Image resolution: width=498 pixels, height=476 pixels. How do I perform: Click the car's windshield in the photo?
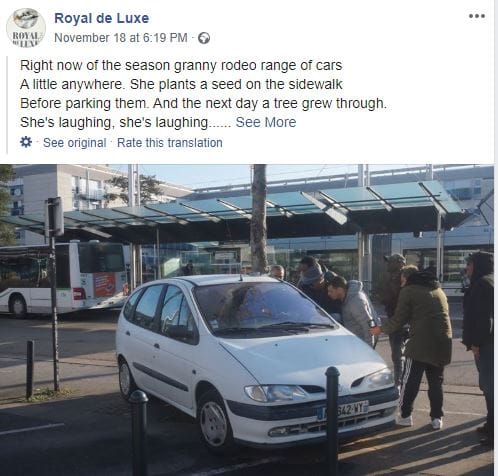click(264, 308)
